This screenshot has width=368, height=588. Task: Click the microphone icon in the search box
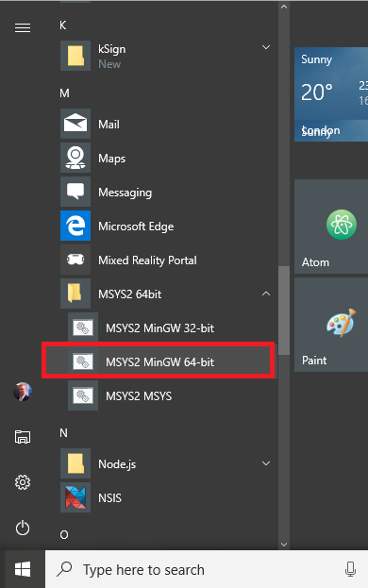click(350, 569)
